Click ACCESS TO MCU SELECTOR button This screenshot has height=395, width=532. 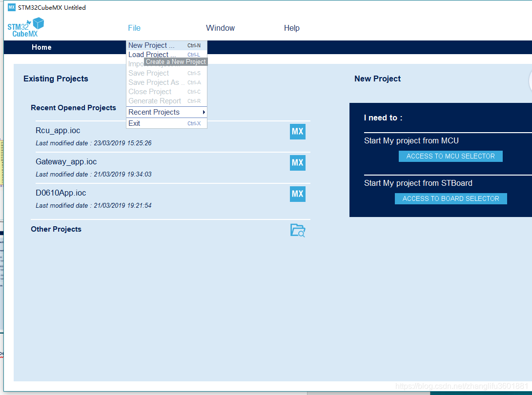tap(450, 157)
